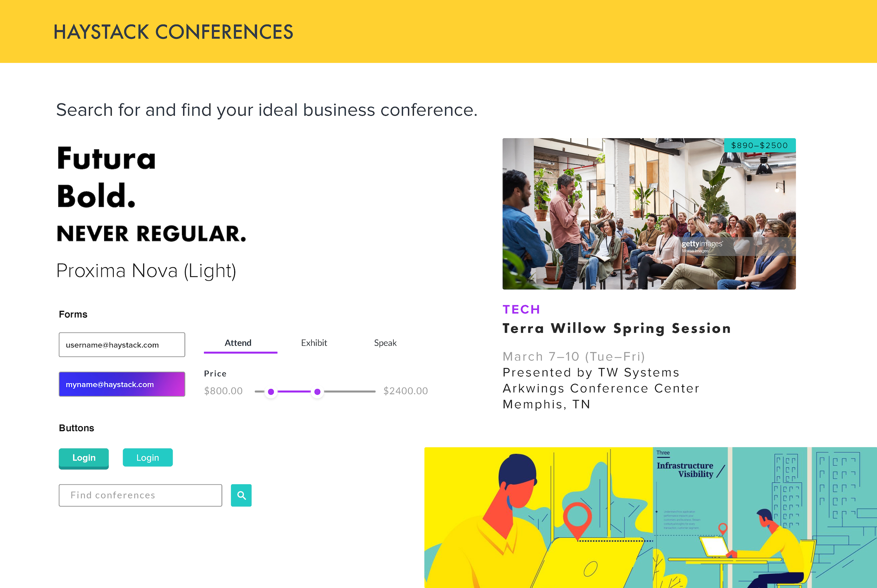877x588 pixels.
Task: Click the username@haystack.com email field
Action: click(122, 345)
